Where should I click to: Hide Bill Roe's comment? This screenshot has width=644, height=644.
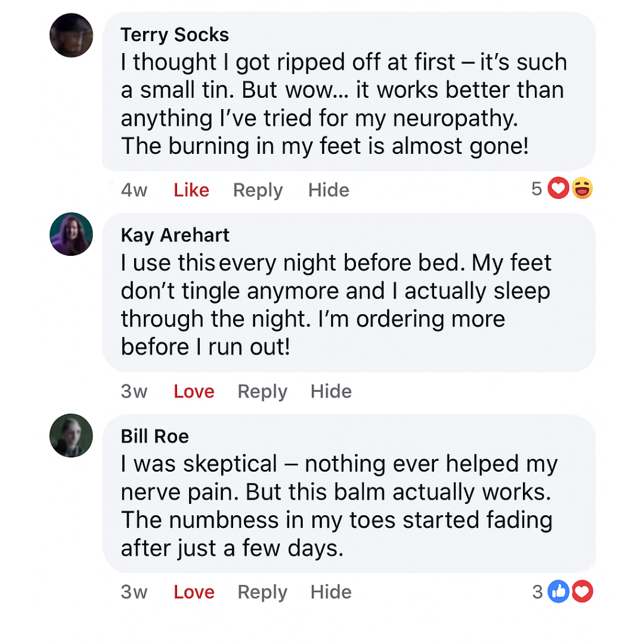pos(331,592)
